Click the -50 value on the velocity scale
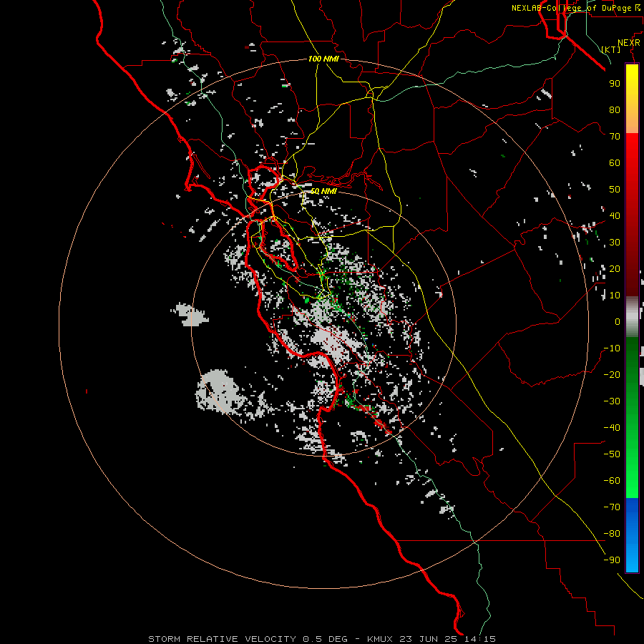 tap(612, 454)
